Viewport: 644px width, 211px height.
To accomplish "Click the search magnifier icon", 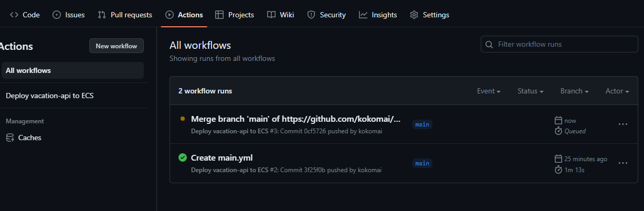I will tap(490, 44).
